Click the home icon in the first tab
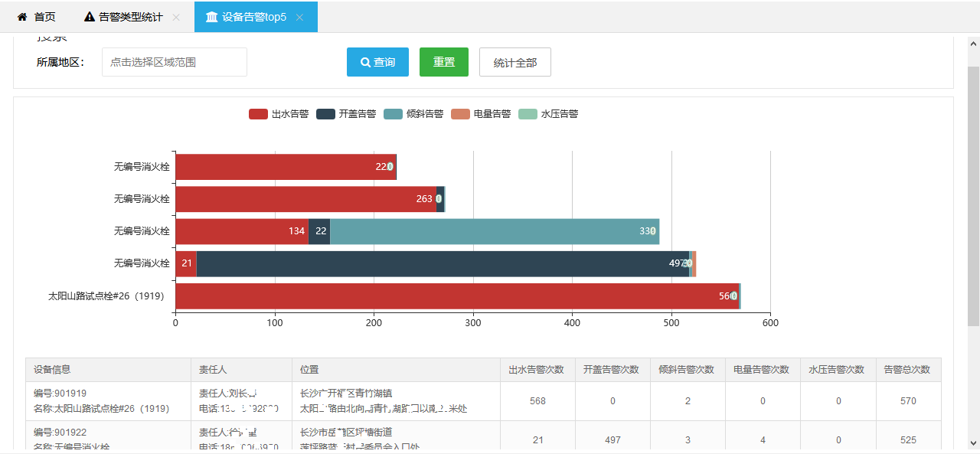This screenshot has height=454, width=980. [22, 17]
